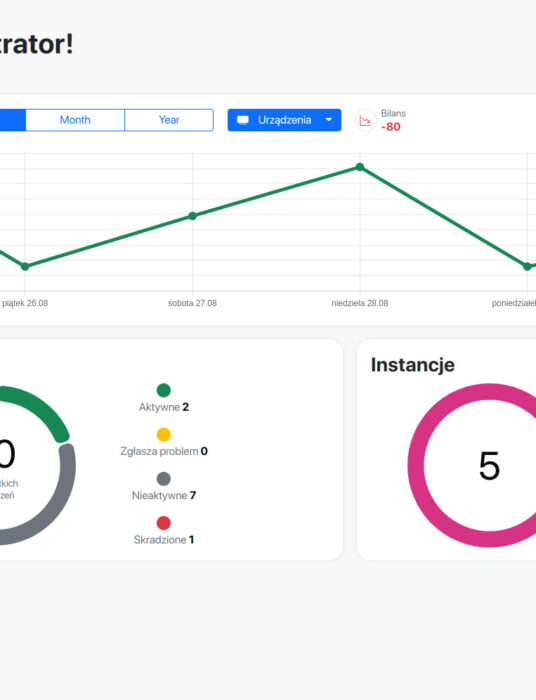Click the Urządzenia button label
Viewport: 536px width, 700px height.
tap(284, 120)
